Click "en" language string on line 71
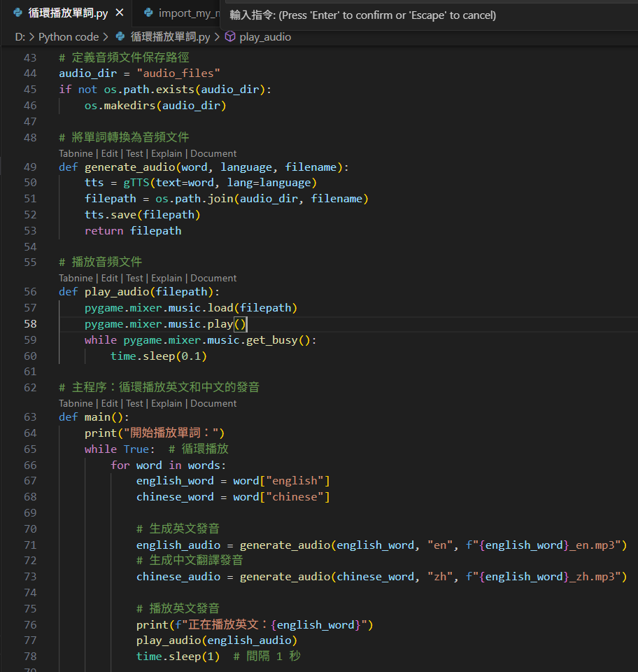Screen dimensions: 638x672 [440, 545]
